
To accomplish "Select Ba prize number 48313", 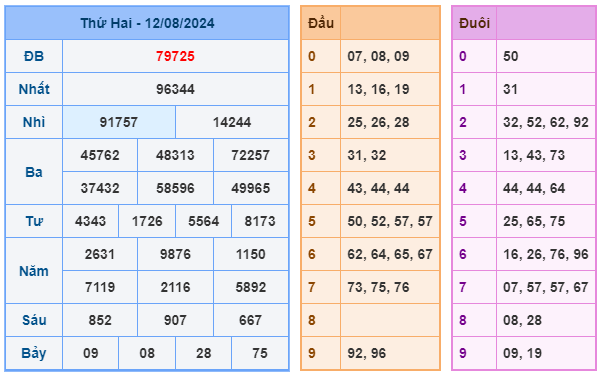I will tap(175, 155).
